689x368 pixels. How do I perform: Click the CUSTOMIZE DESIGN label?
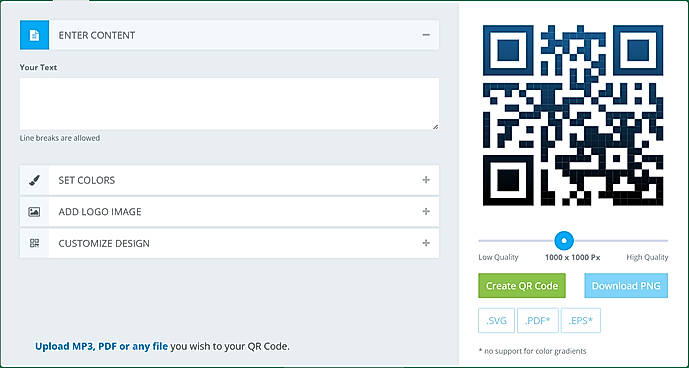(x=104, y=244)
